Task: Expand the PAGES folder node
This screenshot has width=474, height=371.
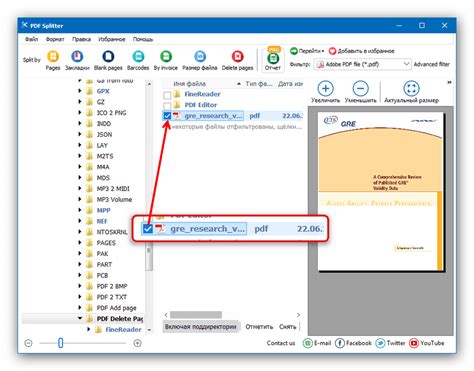Action: pyautogui.click(x=80, y=242)
